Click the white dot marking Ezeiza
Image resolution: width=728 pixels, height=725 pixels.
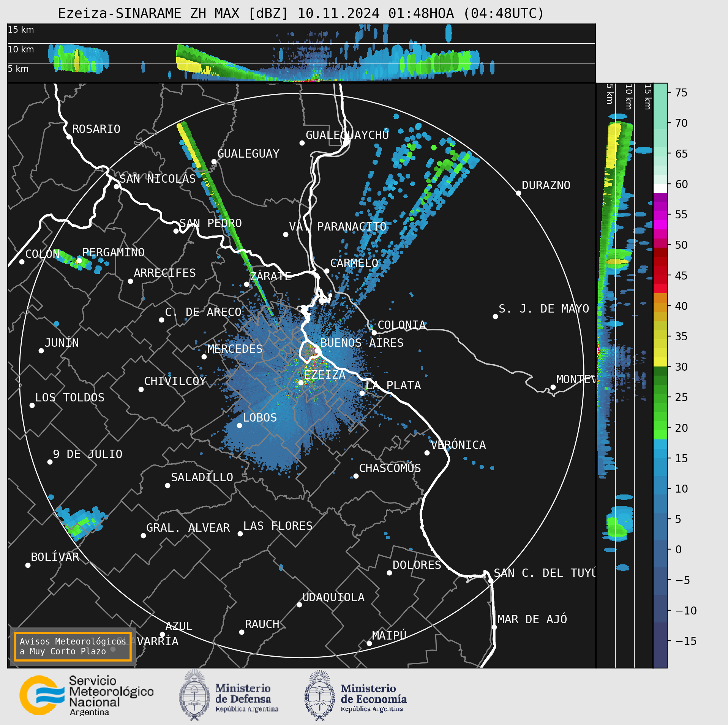point(301,382)
